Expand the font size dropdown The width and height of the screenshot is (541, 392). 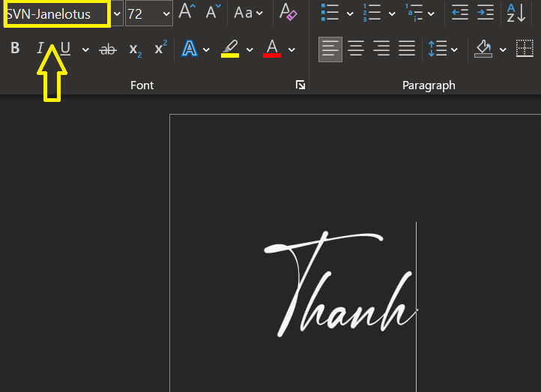pos(166,14)
